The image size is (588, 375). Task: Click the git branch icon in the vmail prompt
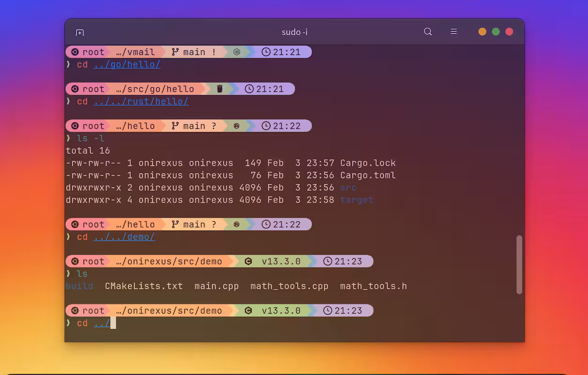click(176, 52)
